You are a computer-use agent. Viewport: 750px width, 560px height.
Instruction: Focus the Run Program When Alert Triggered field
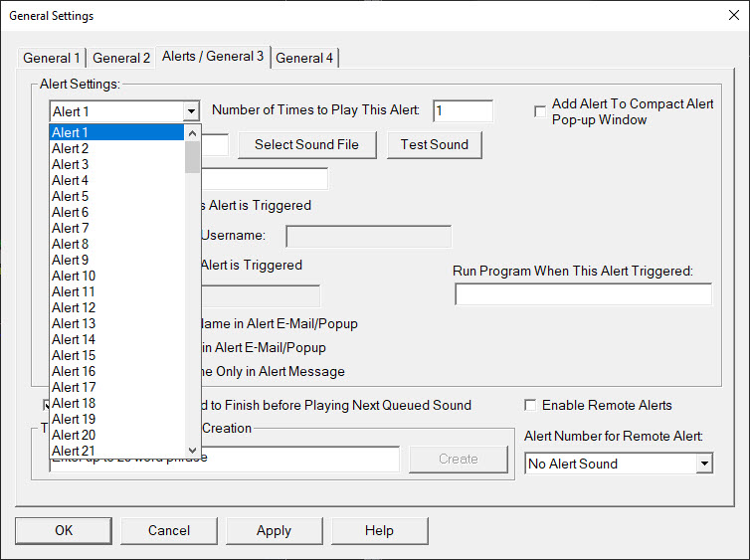coord(583,294)
